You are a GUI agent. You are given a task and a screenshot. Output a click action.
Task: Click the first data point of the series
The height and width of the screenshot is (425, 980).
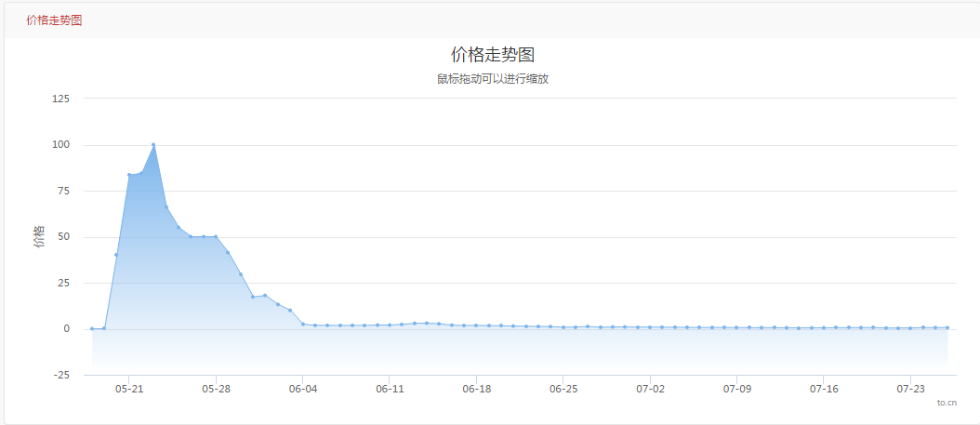[x=92, y=329]
